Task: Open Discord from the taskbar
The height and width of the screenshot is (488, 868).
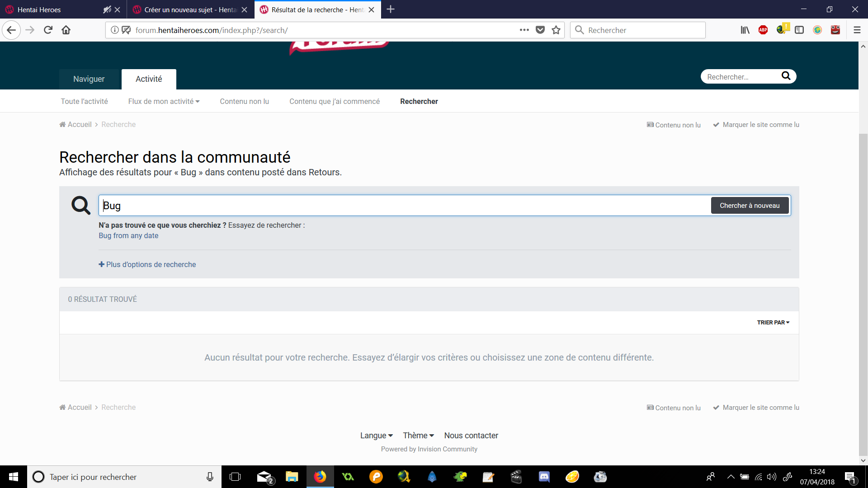Action: [x=544, y=477]
